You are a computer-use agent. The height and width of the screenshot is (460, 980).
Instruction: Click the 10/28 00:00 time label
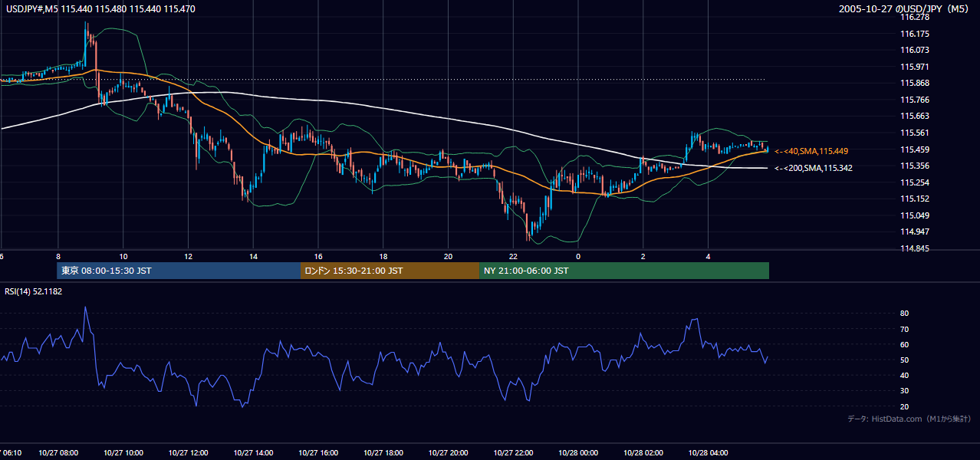pos(578,453)
